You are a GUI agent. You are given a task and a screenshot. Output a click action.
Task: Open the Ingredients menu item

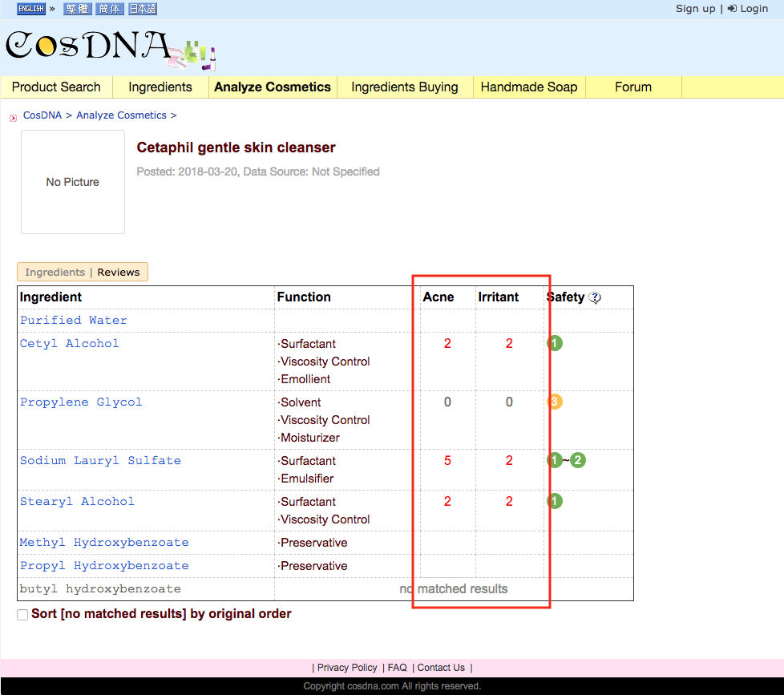point(160,87)
